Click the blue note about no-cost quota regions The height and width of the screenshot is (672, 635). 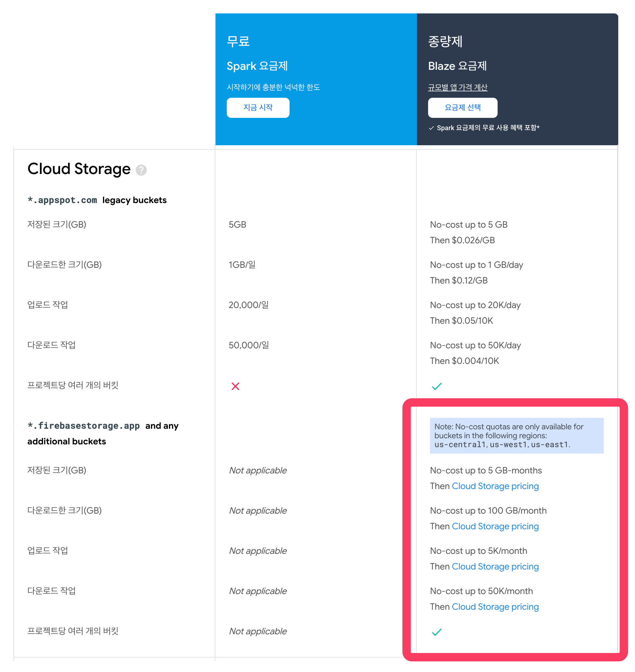tap(517, 436)
